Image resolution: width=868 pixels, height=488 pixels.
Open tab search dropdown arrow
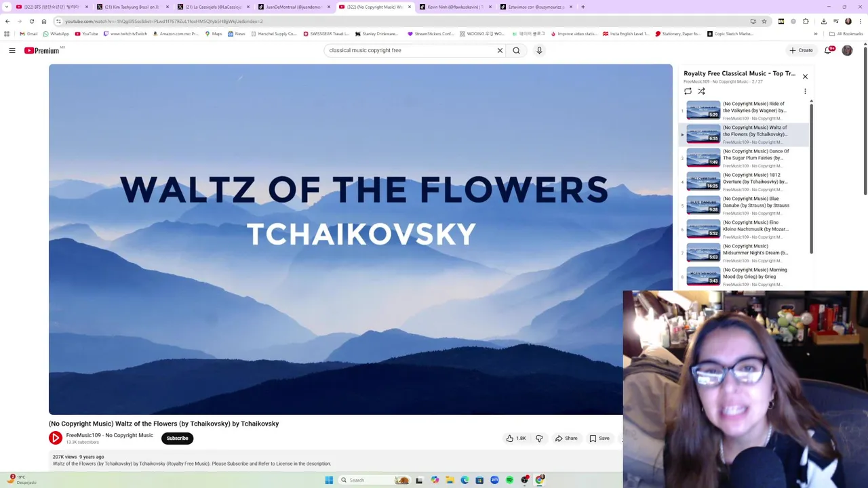7,7
